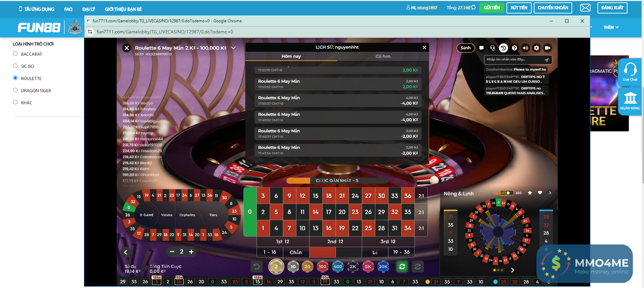Open the chat bubble icon
This screenshot has width=644, height=288.
(481, 48)
